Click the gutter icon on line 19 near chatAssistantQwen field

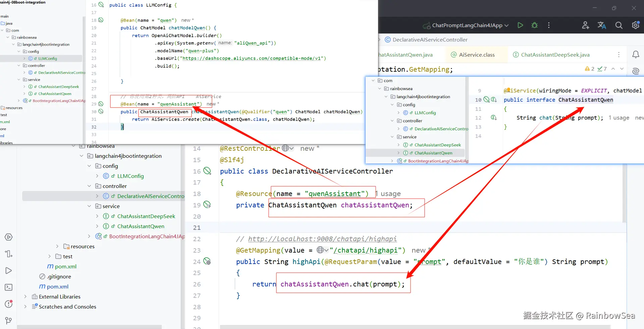(x=207, y=205)
